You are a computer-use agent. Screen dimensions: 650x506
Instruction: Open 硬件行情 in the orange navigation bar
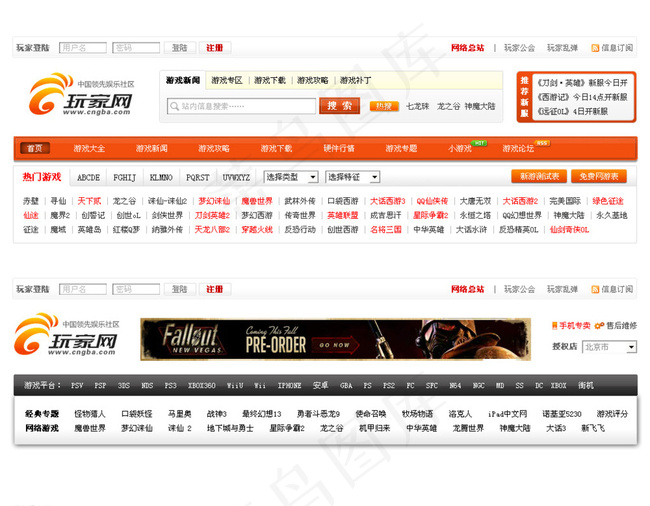point(339,148)
